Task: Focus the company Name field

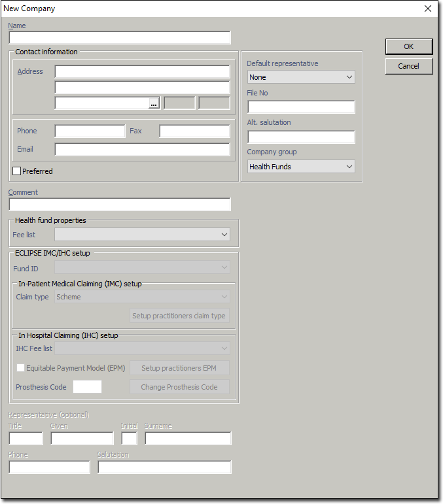Action: tap(120, 38)
